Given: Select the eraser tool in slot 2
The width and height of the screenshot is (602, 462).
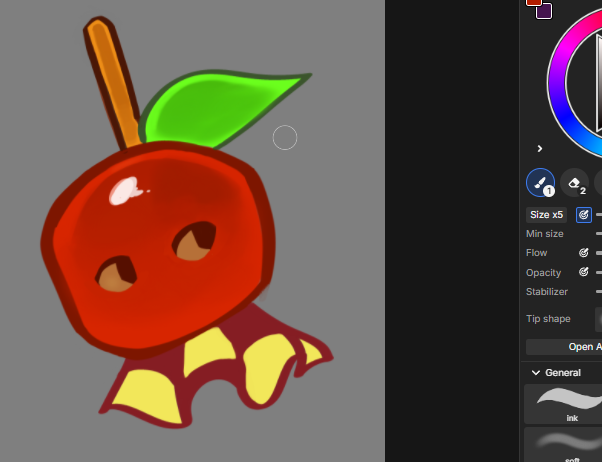Looking at the screenshot, I should coord(575,183).
